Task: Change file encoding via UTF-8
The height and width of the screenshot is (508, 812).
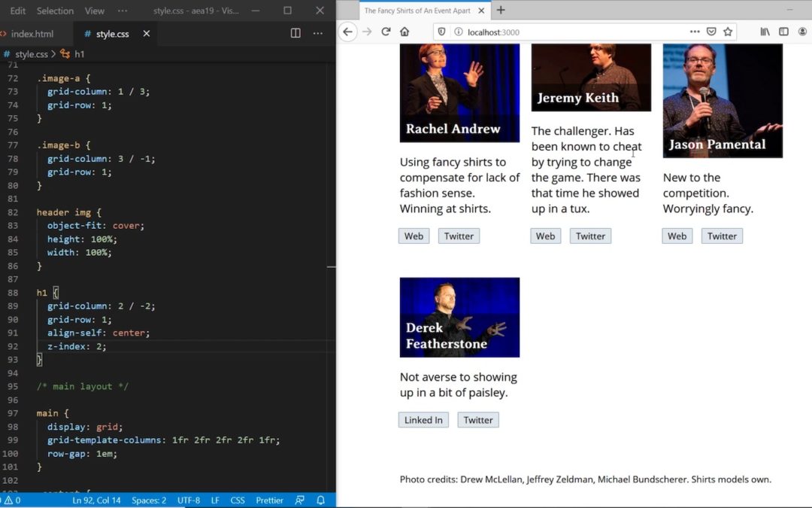Action: (x=189, y=500)
